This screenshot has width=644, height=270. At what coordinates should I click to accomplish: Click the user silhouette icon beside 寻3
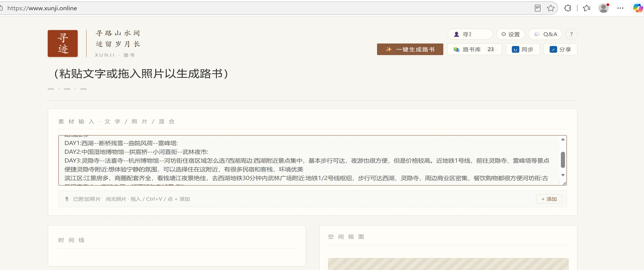(456, 34)
